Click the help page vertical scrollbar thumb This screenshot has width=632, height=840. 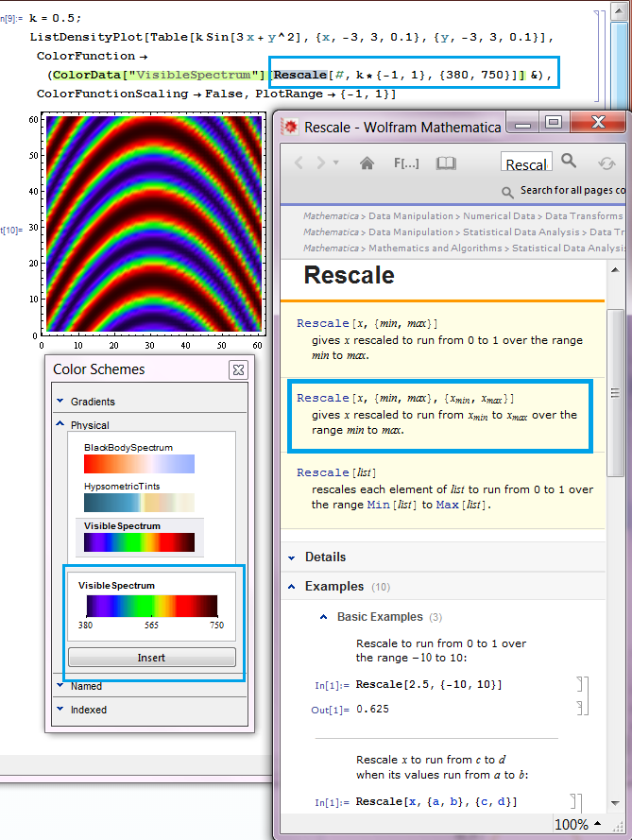[615, 393]
